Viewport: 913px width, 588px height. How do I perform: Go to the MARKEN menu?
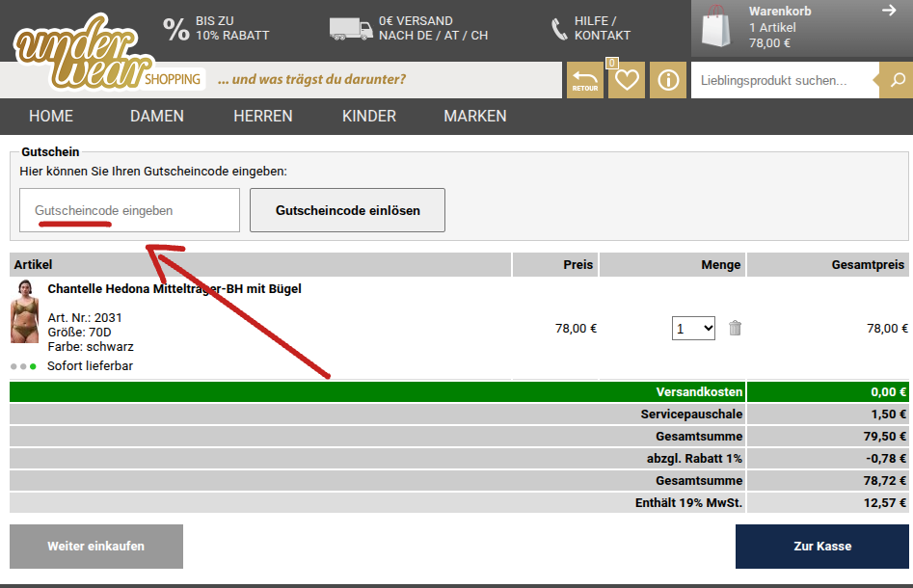click(x=475, y=116)
